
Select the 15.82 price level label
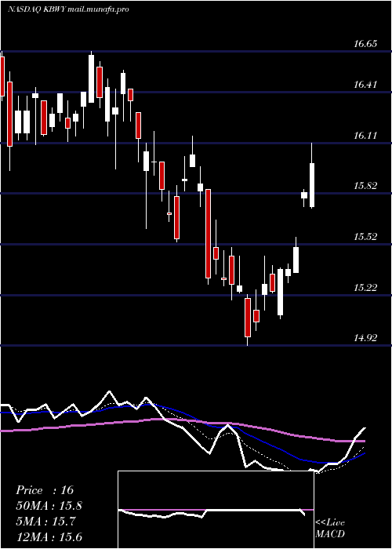click(x=365, y=186)
